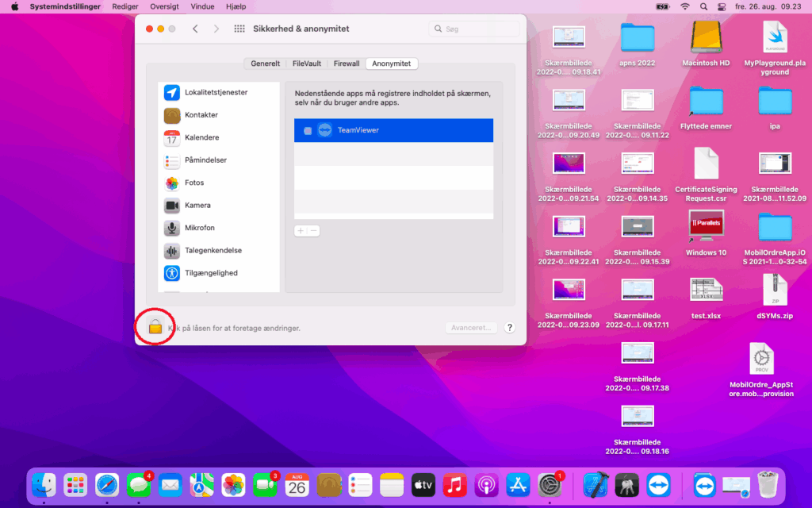Image resolution: width=812 pixels, height=508 pixels.
Task: Open the FileVault tab
Action: pos(307,63)
